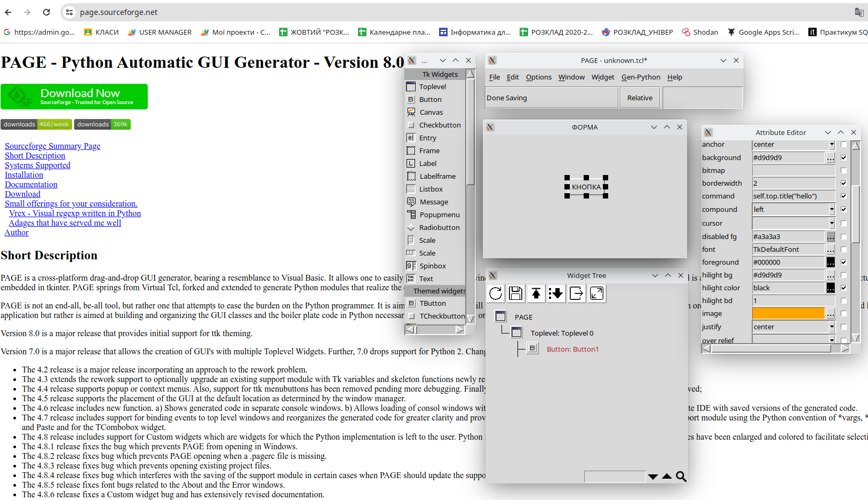This screenshot has width=868, height=500.
Task: Click the move-up arrow icon in Widget Tree
Action: click(536, 293)
